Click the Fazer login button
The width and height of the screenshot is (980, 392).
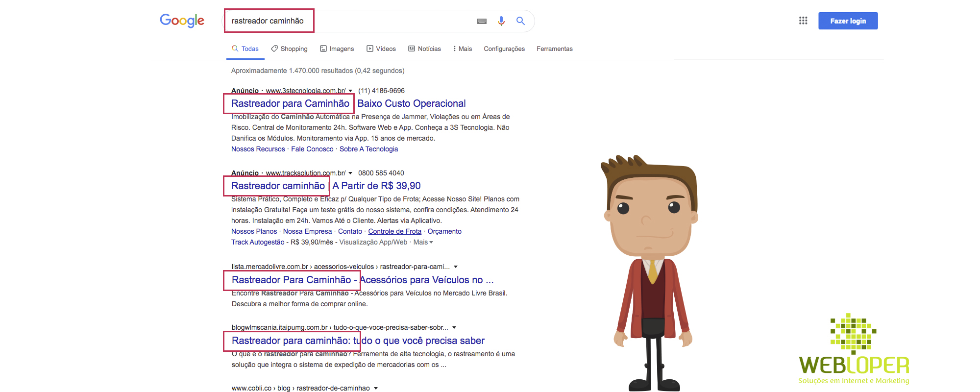click(x=848, y=21)
